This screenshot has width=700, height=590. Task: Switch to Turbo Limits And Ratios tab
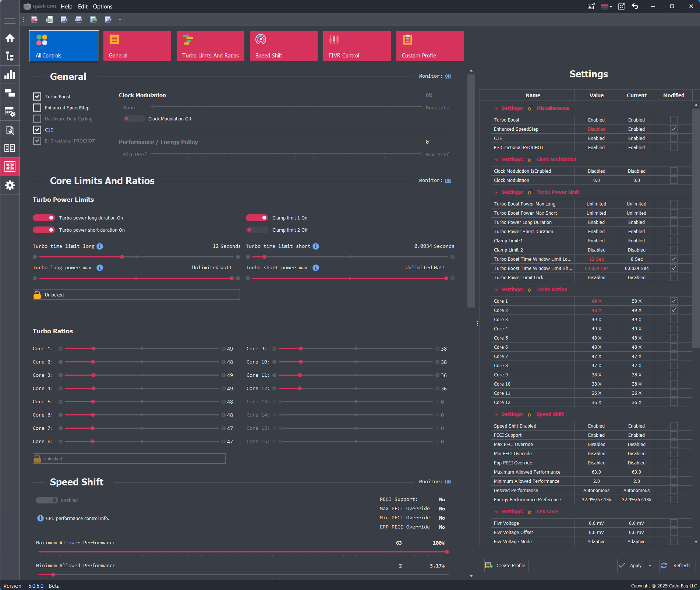coord(211,46)
